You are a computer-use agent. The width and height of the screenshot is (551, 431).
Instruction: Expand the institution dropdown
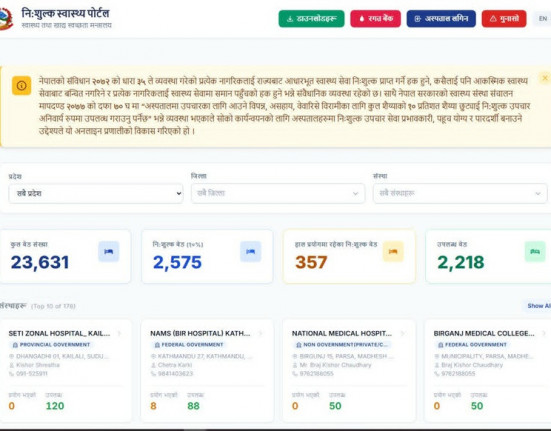460,193
